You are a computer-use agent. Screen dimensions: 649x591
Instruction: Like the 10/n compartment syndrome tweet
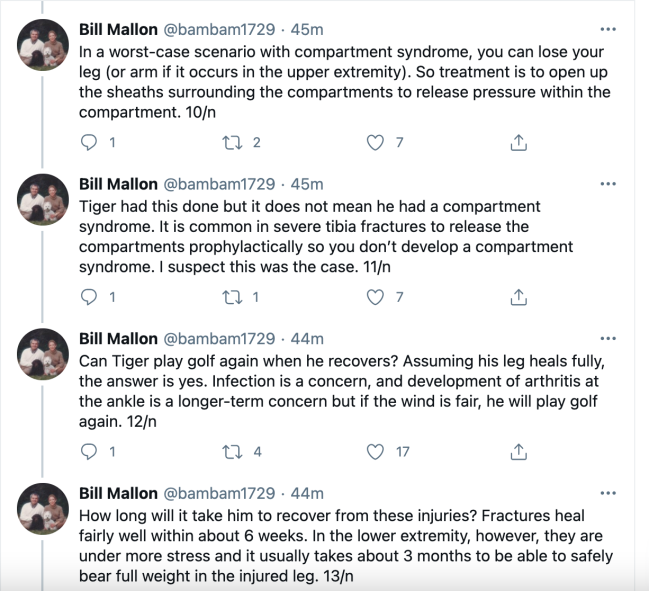coord(375,143)
